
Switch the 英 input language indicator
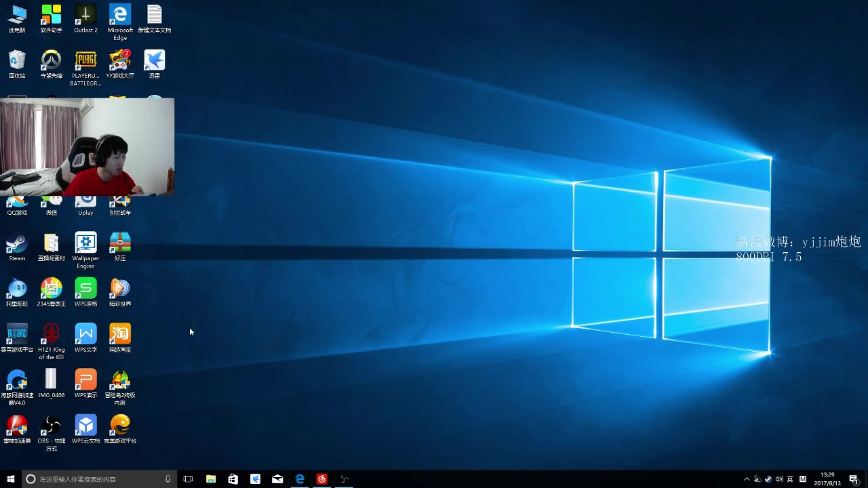pos(790,479)
